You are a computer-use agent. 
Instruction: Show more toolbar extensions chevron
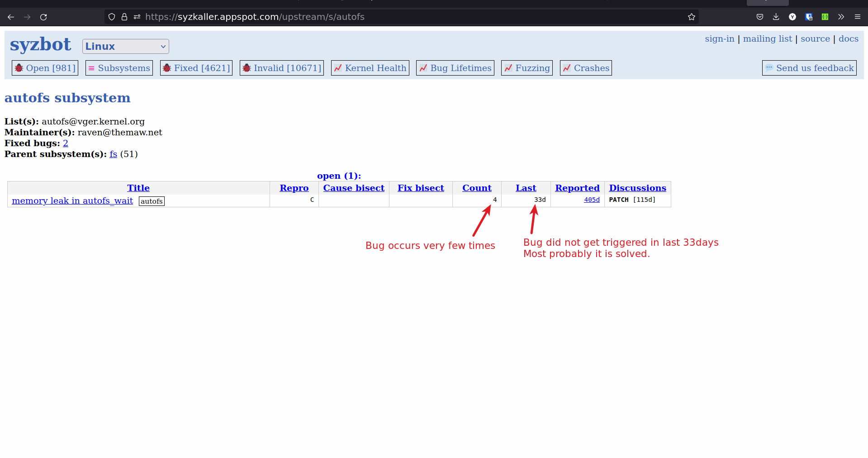click(x=841, y=17)
